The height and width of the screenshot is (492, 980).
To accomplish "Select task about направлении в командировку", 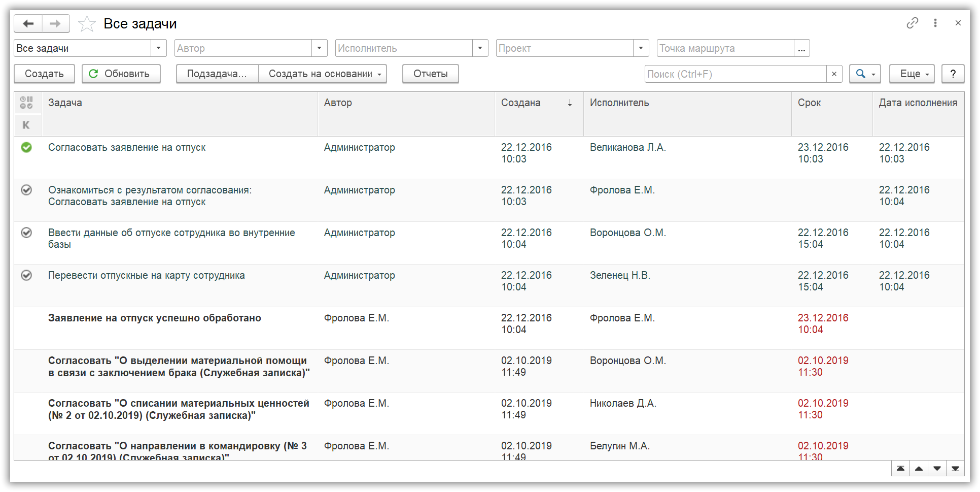I will tap(178, 451).
